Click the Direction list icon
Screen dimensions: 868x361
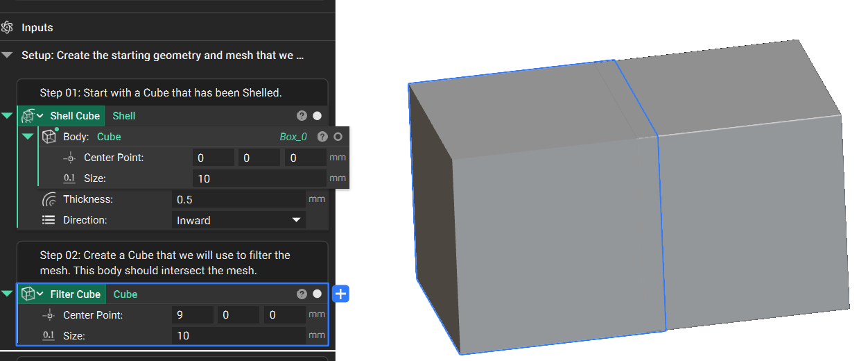click(x=49, y=220)
